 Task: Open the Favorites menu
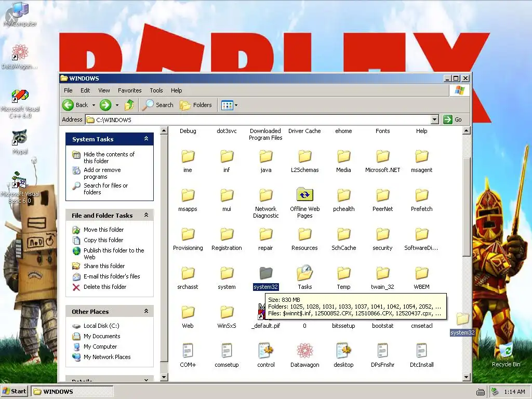(129, 90)
